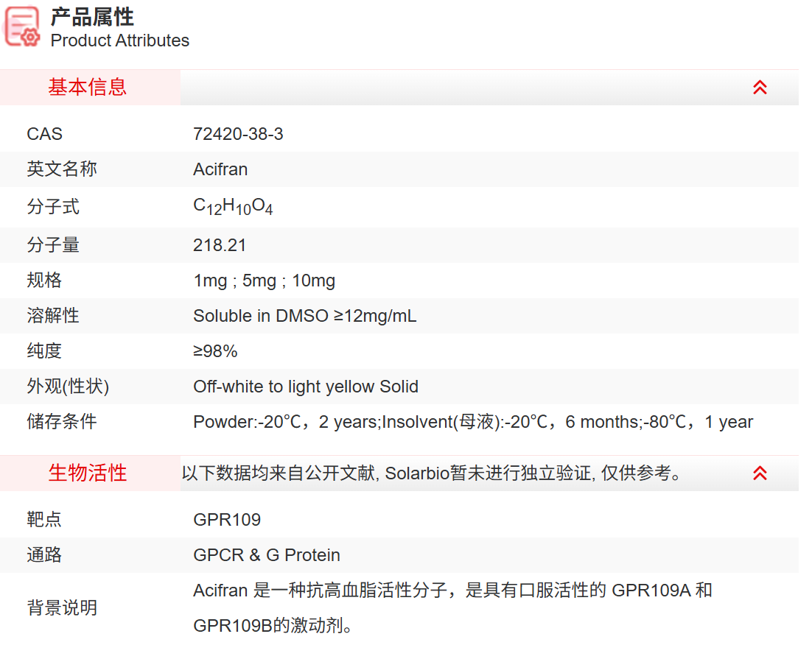The image size is (812, 645).
Task: Click the specification 1mg ; 5mg ; 10mg
Action: [264, 281]
